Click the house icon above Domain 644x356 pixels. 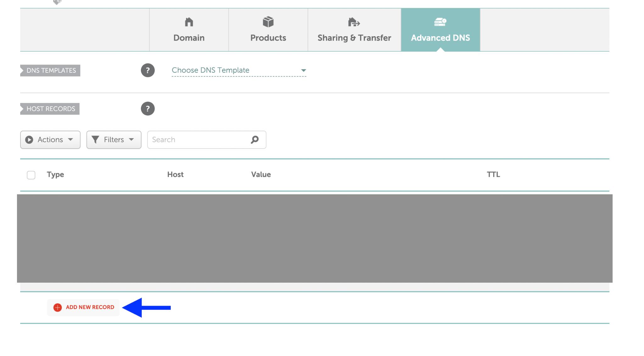189,22
